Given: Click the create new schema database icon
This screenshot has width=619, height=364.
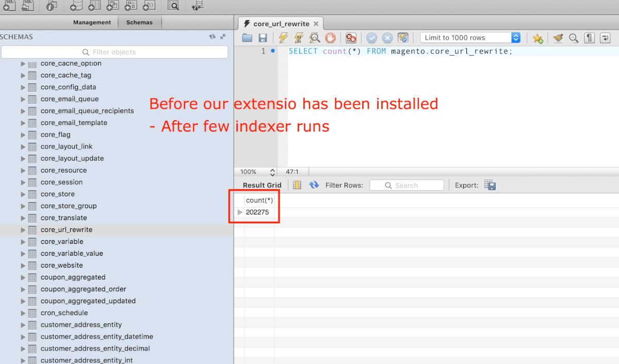Looking at the screenshot, I should click(76, 6).
